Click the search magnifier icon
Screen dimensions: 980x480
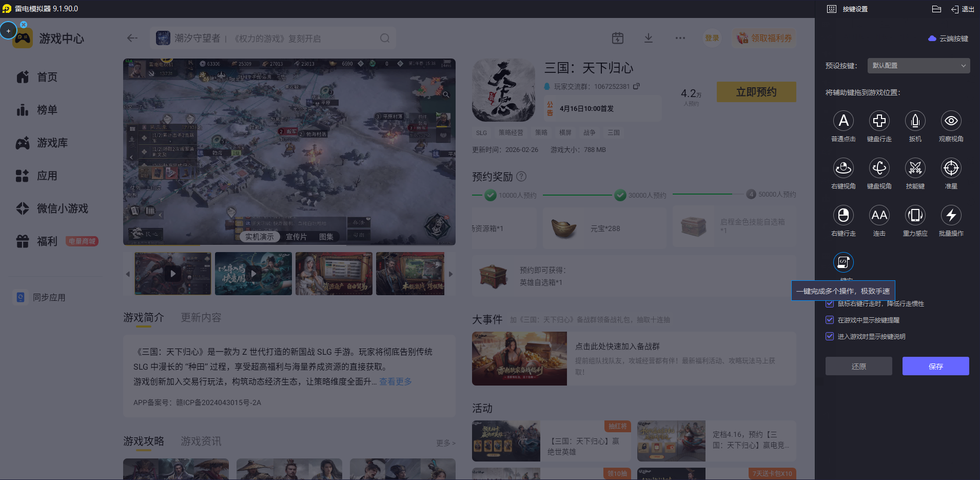pos(385,39)
